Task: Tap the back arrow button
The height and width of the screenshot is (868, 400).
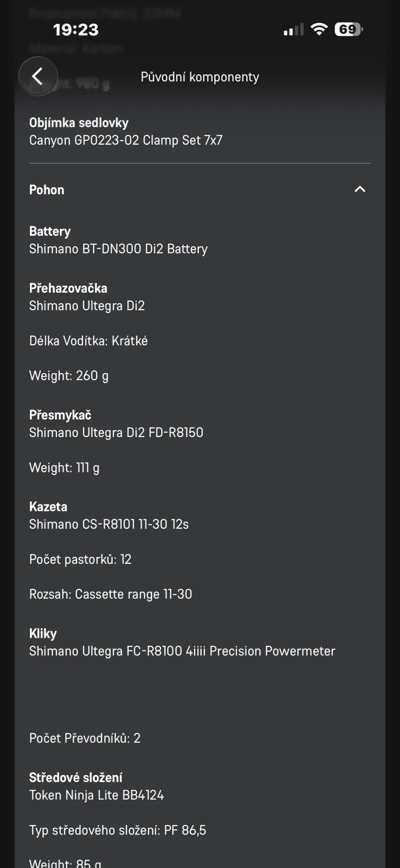Action: coord(38,76)
